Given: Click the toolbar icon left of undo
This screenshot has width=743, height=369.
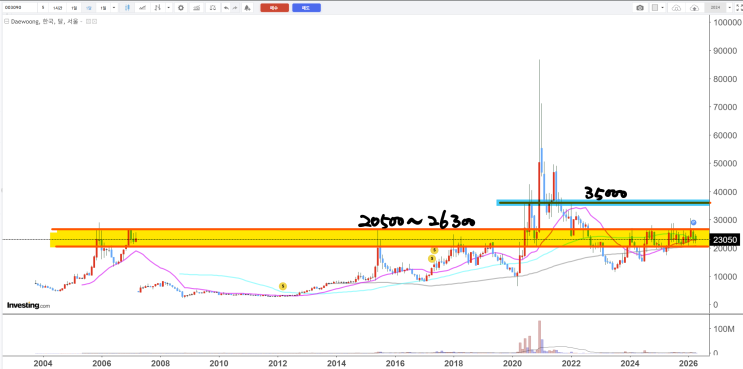Looking at the screenshot, I should 213,8.
